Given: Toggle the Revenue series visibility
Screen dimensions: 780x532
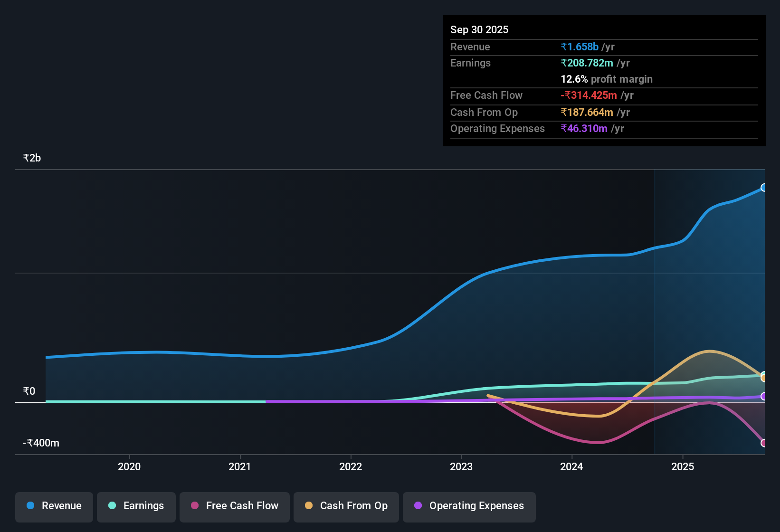Looking at the screenshot, I should pyautogui.click(x=54, y=506).
